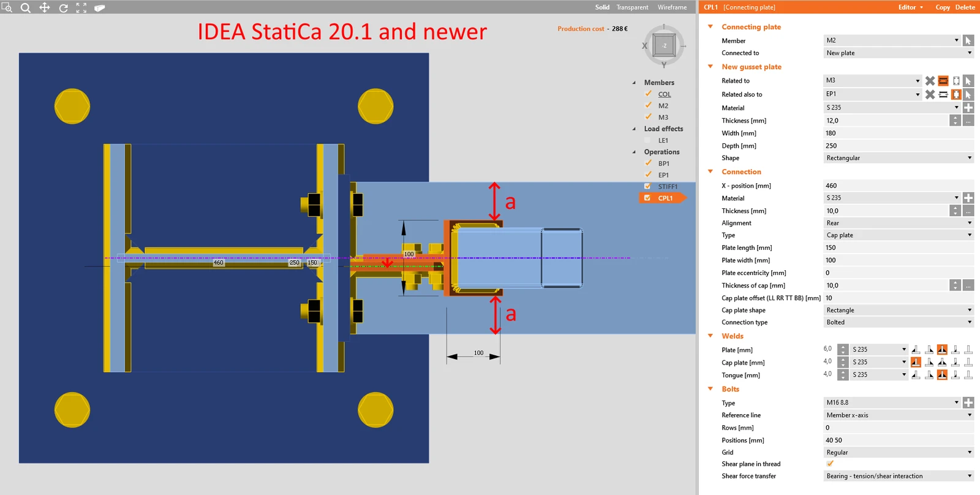This screenshot has width=980, height=495.
Task: Click Delete to remove CPL1
Action: 965,7
